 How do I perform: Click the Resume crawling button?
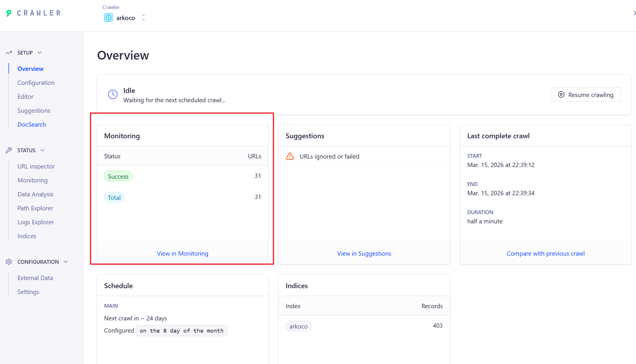pos(585,95)
